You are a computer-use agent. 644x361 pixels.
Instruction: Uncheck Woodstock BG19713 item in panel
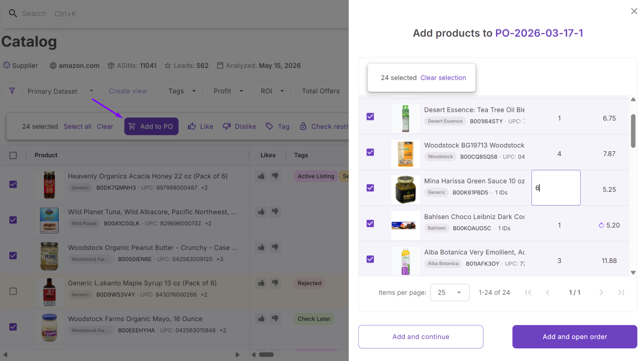click(x=370, y=152)
